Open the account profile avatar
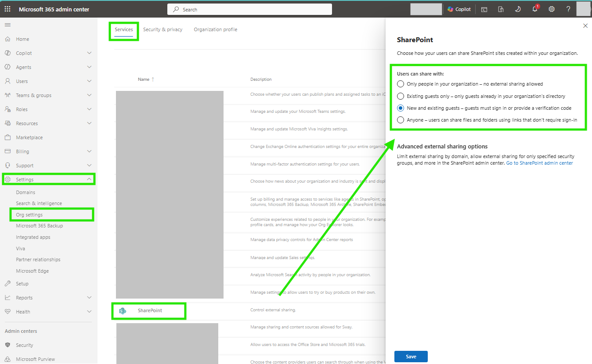592x364 pixels. (583, 9)
